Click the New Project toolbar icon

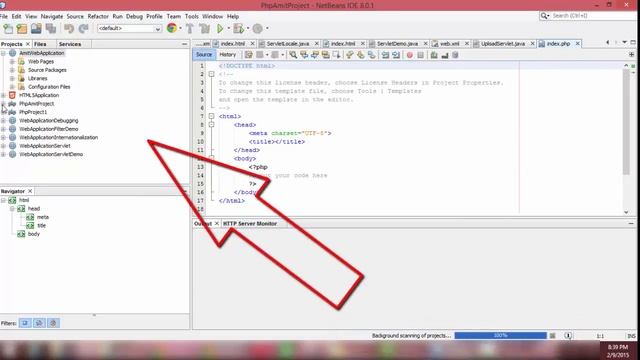point(22,29)
